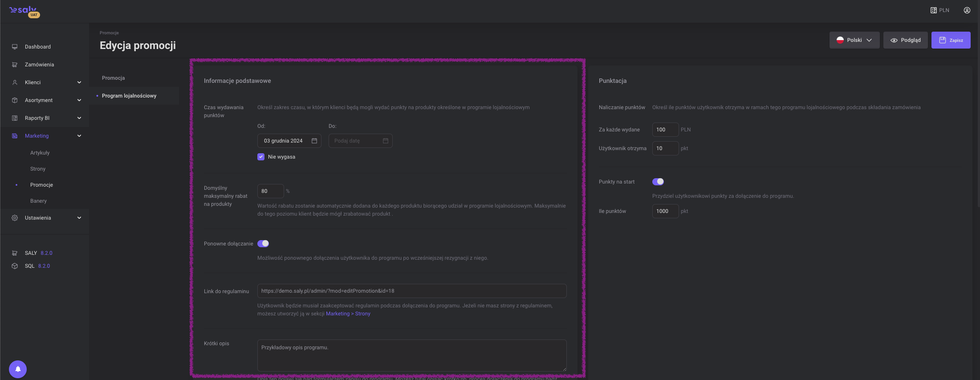Uncheck the Nie wygasa checkbox
Image resolution: width=980 pixels, height=380 pixels.
[261, 157]
